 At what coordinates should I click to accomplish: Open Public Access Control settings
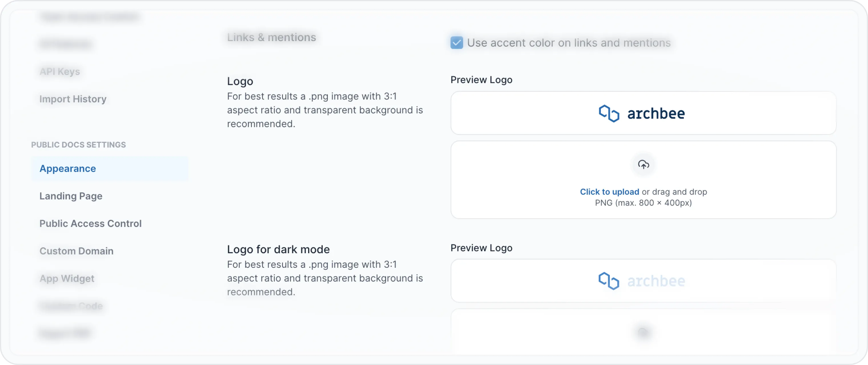point(90,224)
